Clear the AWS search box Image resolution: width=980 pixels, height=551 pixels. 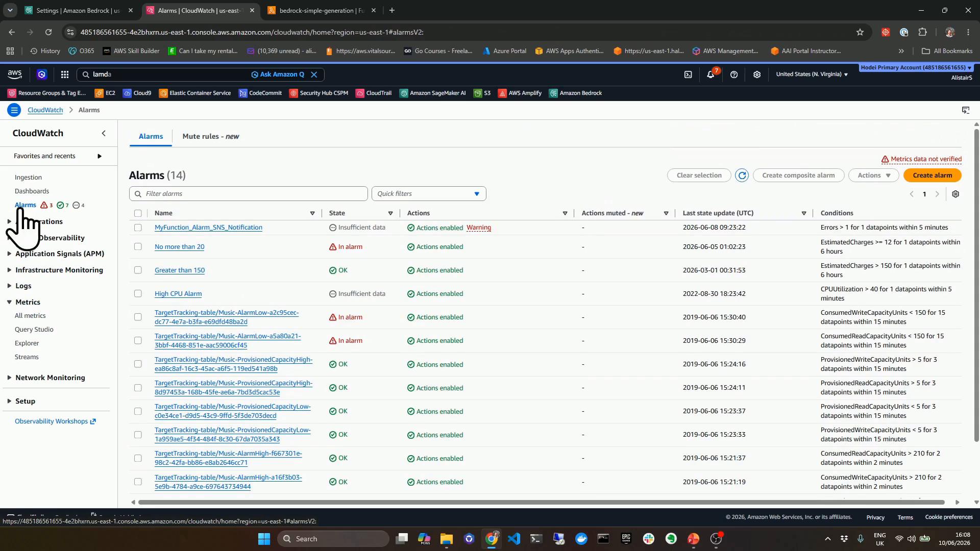[x=314, y=74]
